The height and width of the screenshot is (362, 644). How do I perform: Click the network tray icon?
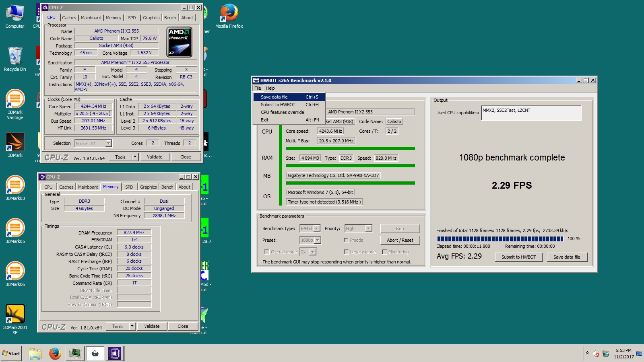(606, 354)
